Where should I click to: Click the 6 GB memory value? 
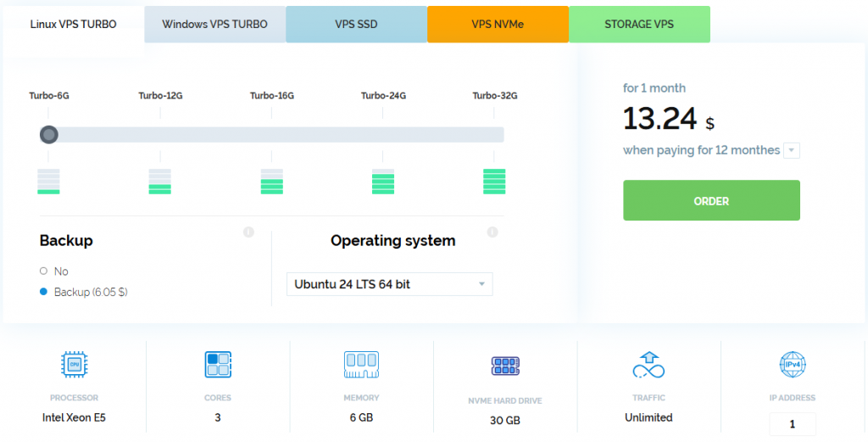pos(361,417)
